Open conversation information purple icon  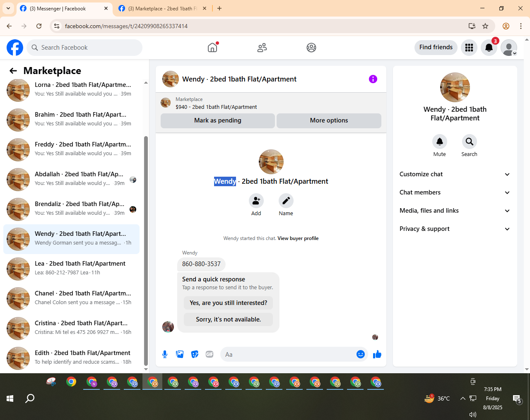pyautogui.click(x=373, y=79)
